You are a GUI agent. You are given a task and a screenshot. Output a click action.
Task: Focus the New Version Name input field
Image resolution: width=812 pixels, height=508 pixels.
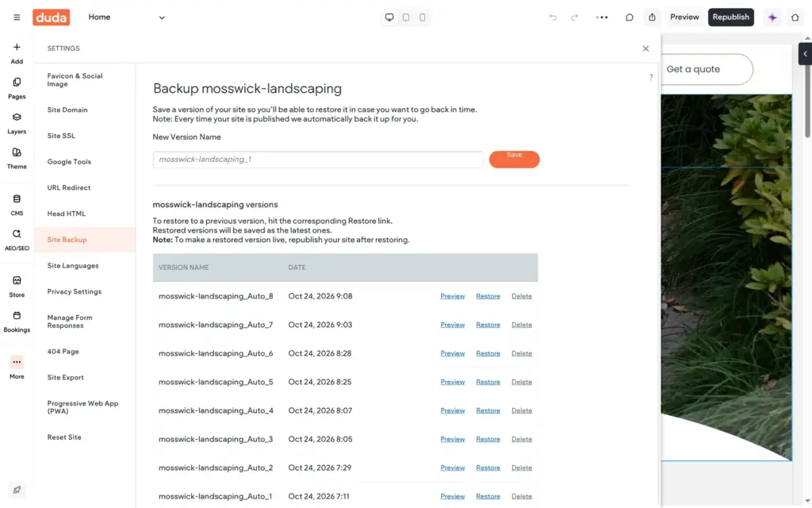318,159
